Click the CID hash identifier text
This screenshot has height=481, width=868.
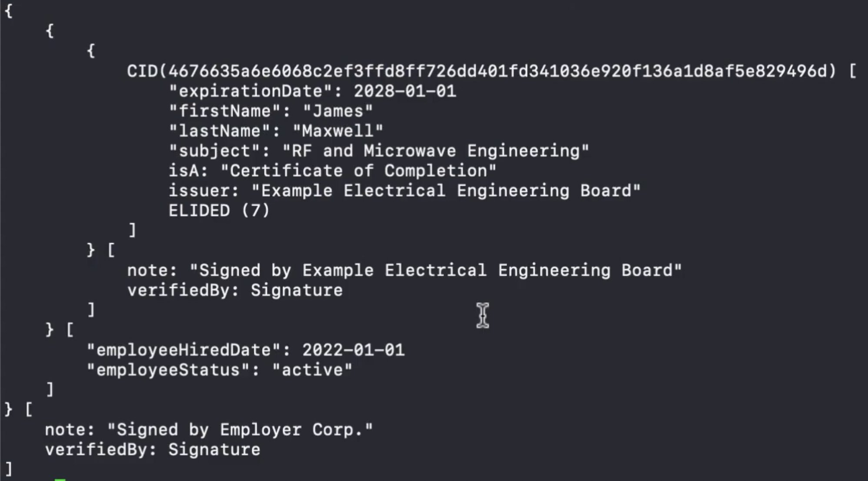(x=481, y=71)
